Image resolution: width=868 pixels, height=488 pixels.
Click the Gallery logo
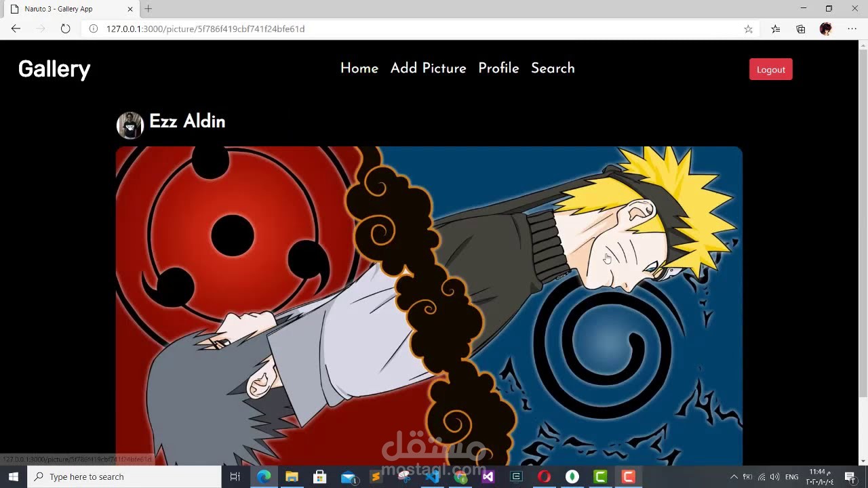(x=54, y=68)
